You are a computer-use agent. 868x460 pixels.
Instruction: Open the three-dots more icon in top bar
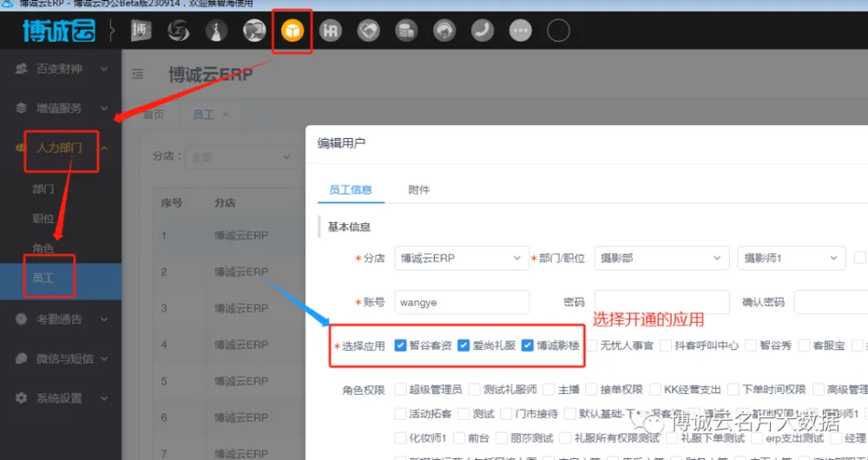click(x=520, y=32)
